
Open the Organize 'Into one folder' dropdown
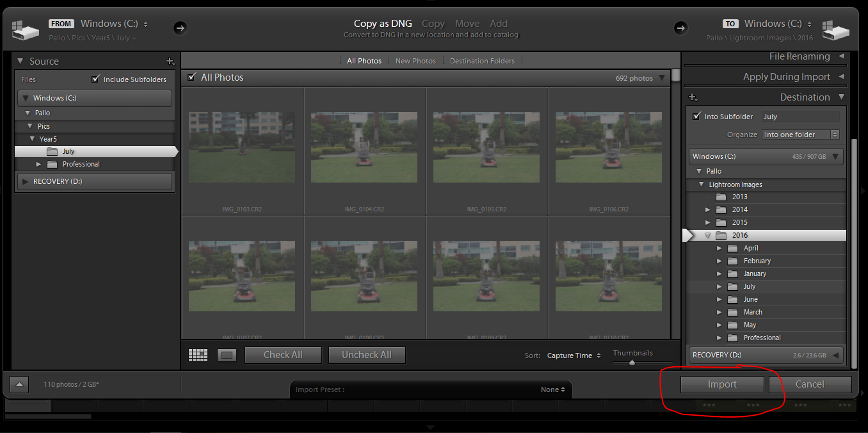(x=801, y=135)
